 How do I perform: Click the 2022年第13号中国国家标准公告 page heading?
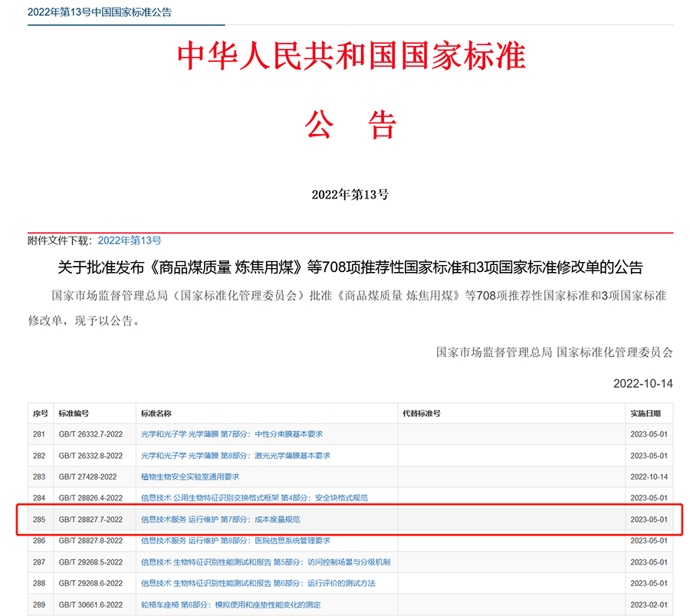pyautogui.click(x=100, y=12)
